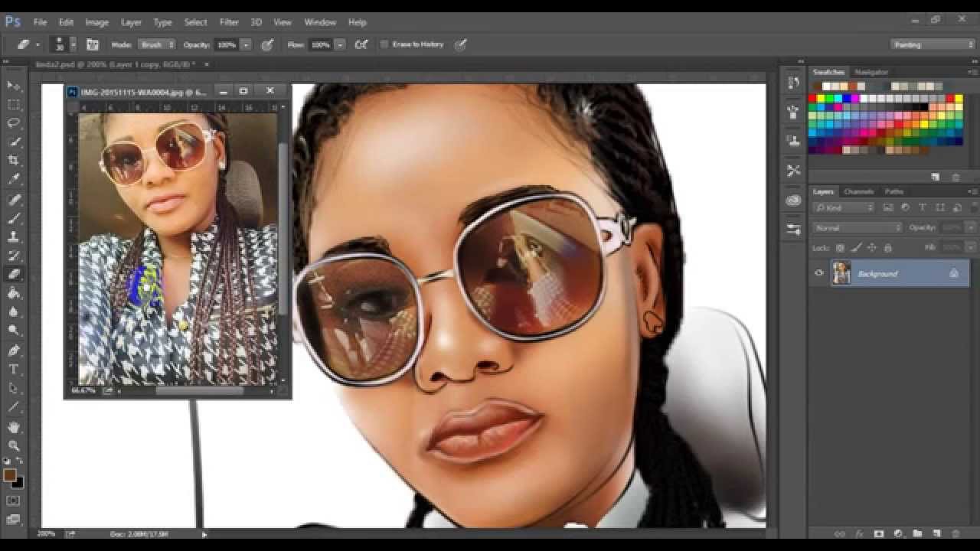The width and height of the screenshot is (980, 551).
Task: Toggle Quick Mask mode button
Action: pos(14,500)
